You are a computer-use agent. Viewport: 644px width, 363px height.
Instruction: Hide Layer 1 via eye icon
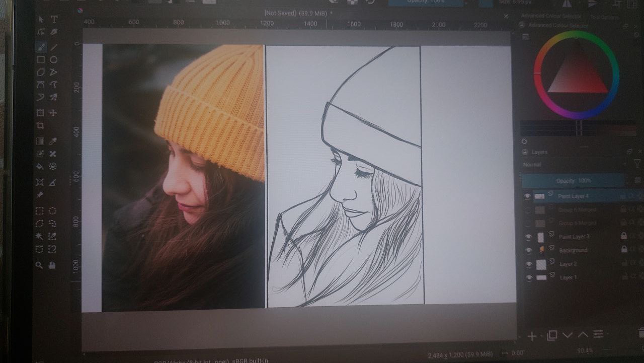click(529, 277)
